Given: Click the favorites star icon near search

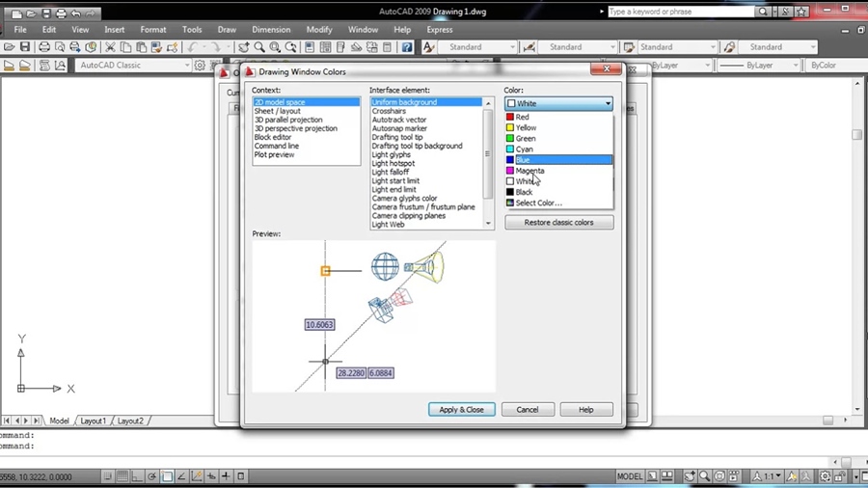Looking at the screenshot, I should coord(802,13).
